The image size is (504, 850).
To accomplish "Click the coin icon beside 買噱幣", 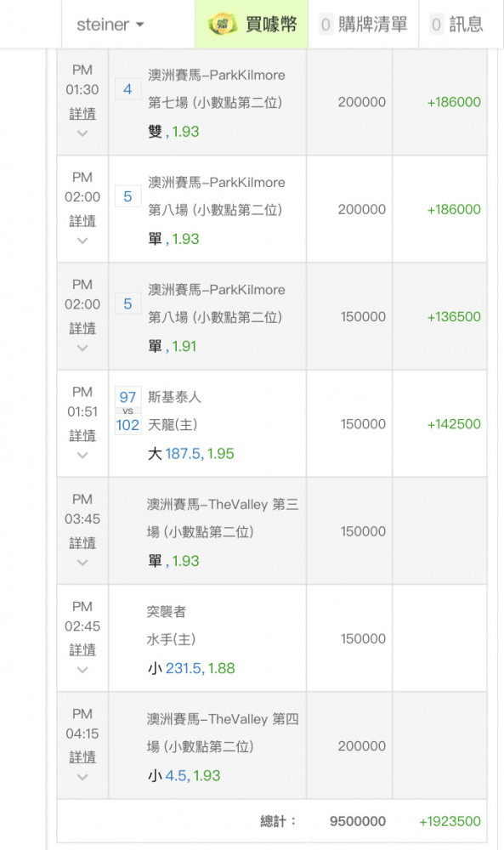I will point(222,25).
